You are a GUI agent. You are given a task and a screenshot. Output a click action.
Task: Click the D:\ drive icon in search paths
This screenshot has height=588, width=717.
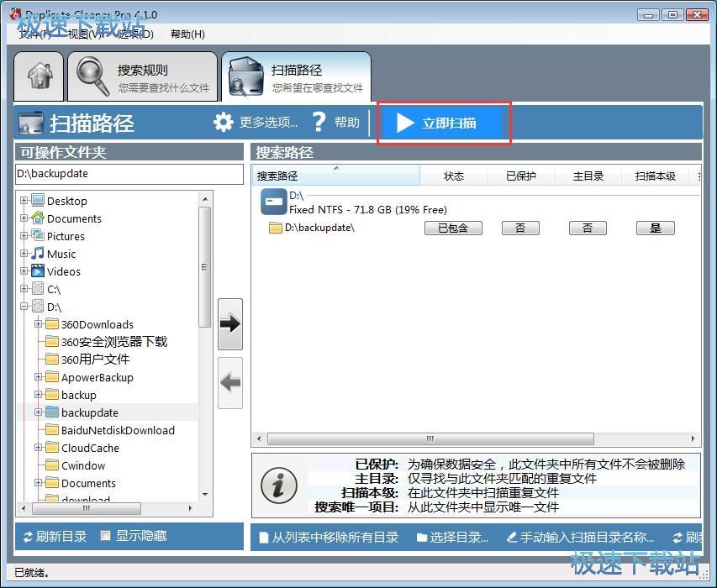coord(273,202)
